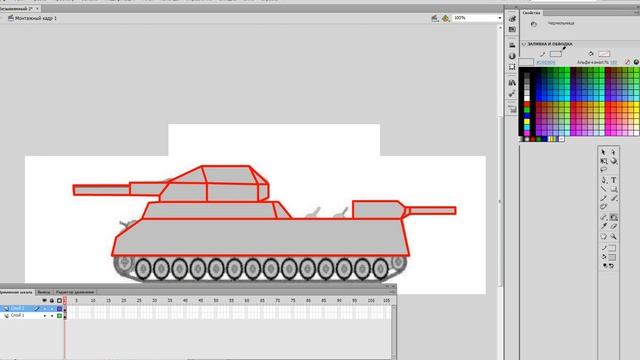Collapse the ЗАЛИВКА И ОБВОДКА section

click(x=524, y=44)
